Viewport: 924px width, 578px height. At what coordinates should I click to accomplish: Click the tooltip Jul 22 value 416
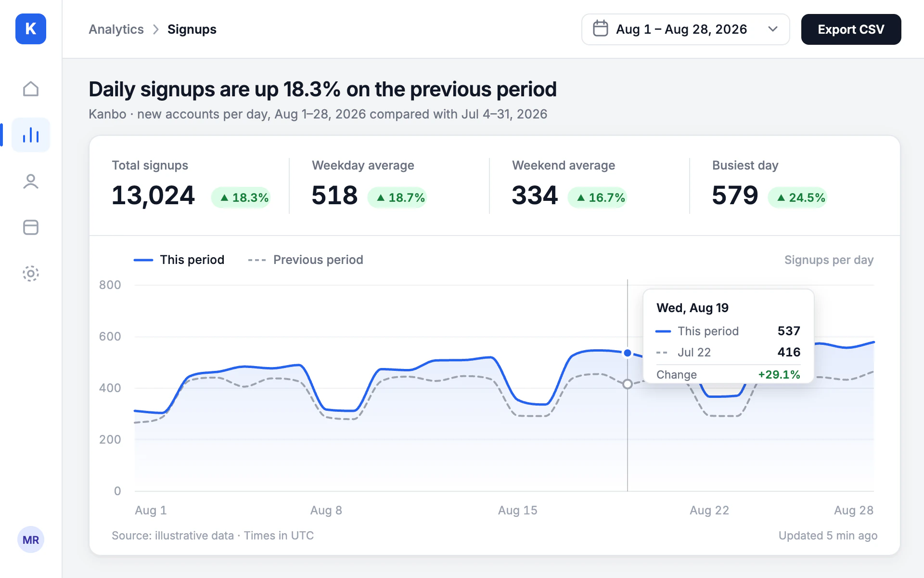(789, 352)
